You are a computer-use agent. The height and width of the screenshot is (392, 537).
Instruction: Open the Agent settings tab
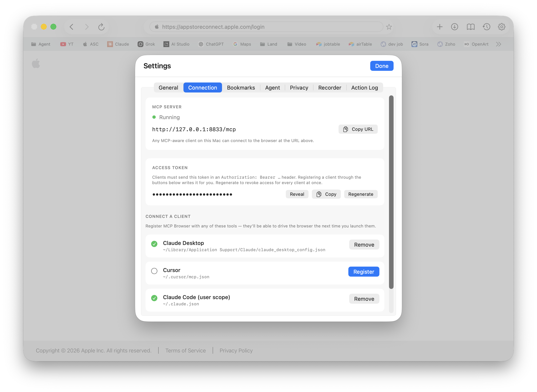click(x=273, y=88)
